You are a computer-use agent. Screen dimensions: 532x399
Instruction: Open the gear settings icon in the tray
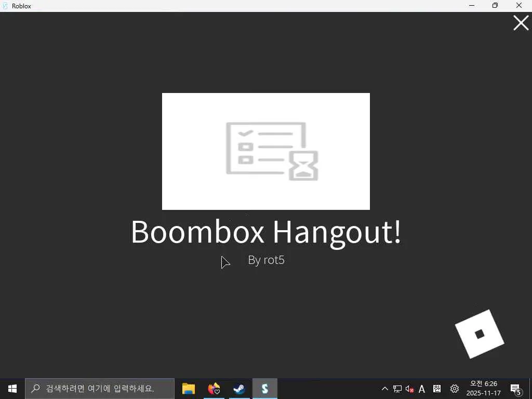click(x=454, y=389)
